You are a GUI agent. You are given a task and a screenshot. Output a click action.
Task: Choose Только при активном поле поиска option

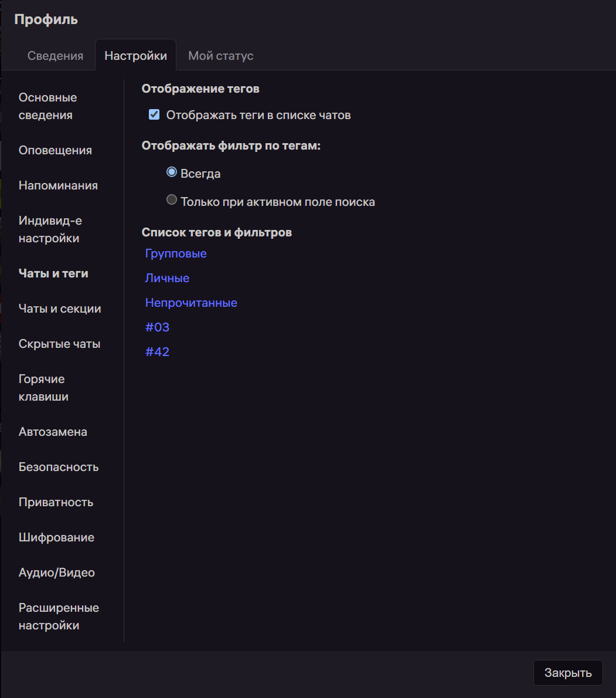tap(171, 199)
